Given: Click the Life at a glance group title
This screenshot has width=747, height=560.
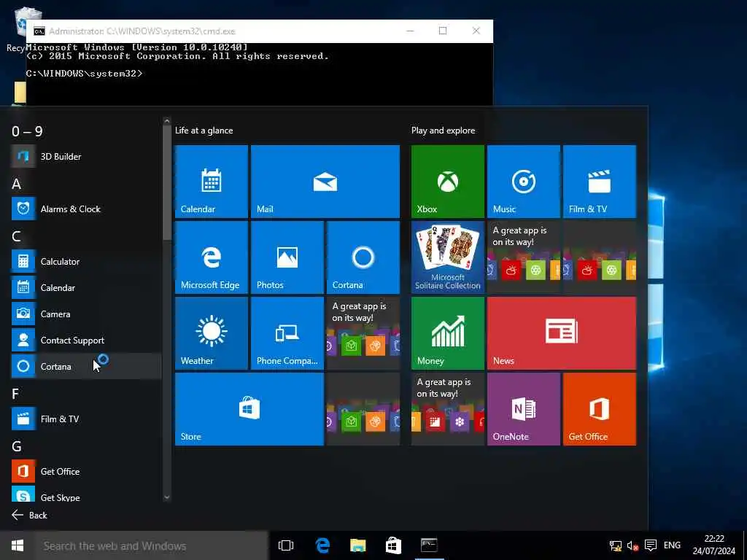Looking at the screenshot, I should click(204, 131).
